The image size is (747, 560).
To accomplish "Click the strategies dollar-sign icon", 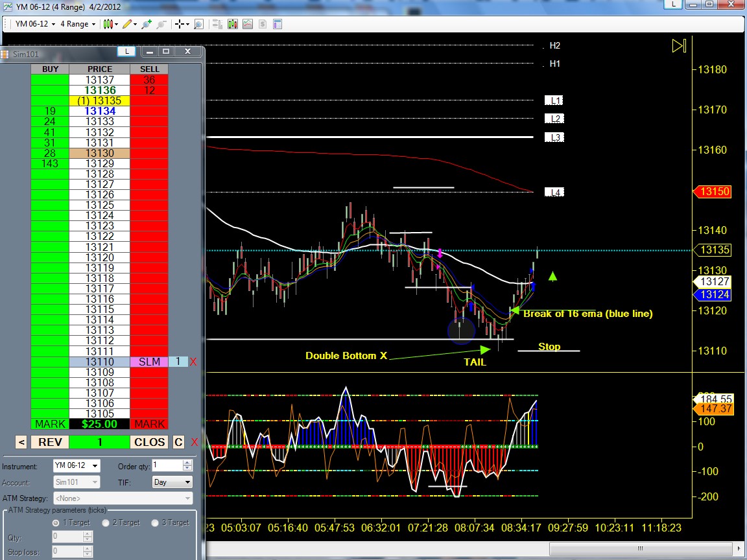I will click(x=263, y=24).
